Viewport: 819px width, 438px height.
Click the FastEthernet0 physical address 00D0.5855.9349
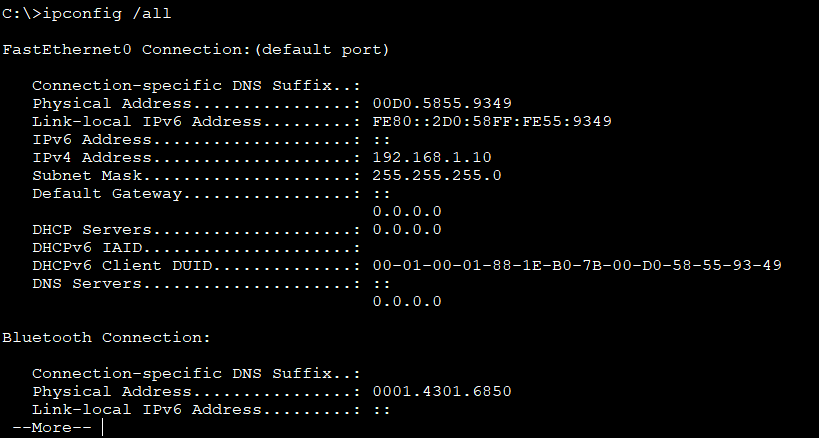(x=442, y=103)
